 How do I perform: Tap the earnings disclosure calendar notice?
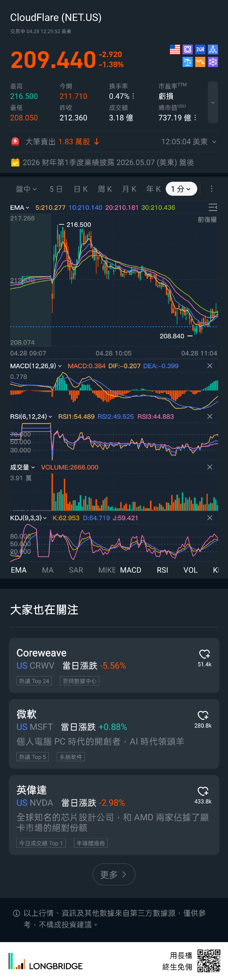pos(108,163)
